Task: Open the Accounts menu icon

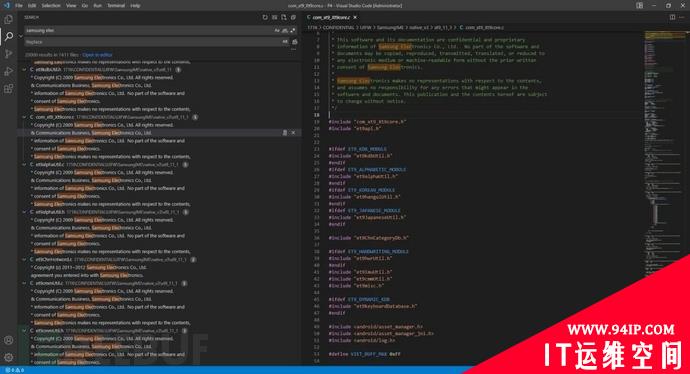Action: tap(8, 340)
